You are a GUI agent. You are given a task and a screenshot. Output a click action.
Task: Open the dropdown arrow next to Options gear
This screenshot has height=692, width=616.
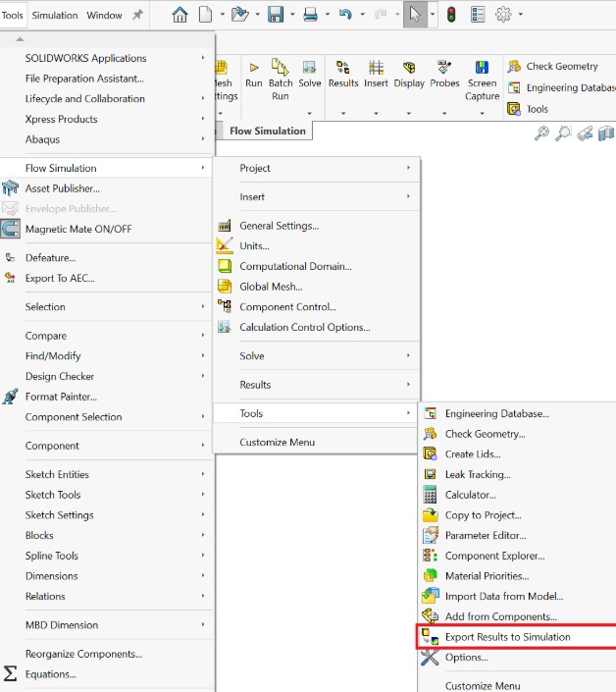pyautogui.click(x=520, y=15)
